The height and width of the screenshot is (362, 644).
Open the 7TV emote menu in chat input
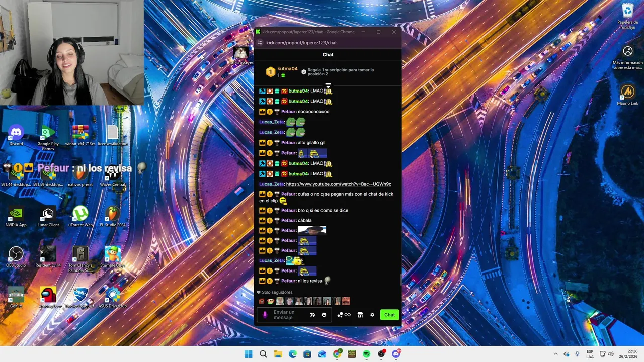(x=312, y=315)
